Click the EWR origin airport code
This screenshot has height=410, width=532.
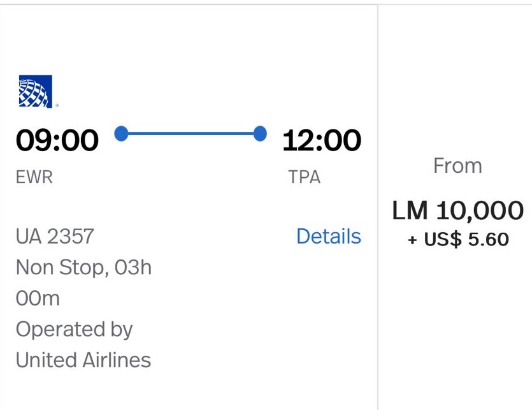tap(34, 177)
